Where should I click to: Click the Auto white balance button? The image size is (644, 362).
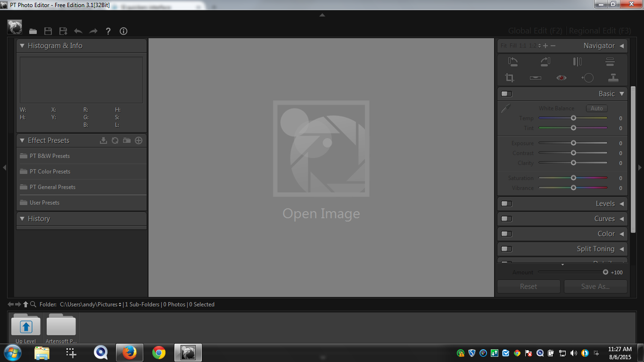coord(597,108)
